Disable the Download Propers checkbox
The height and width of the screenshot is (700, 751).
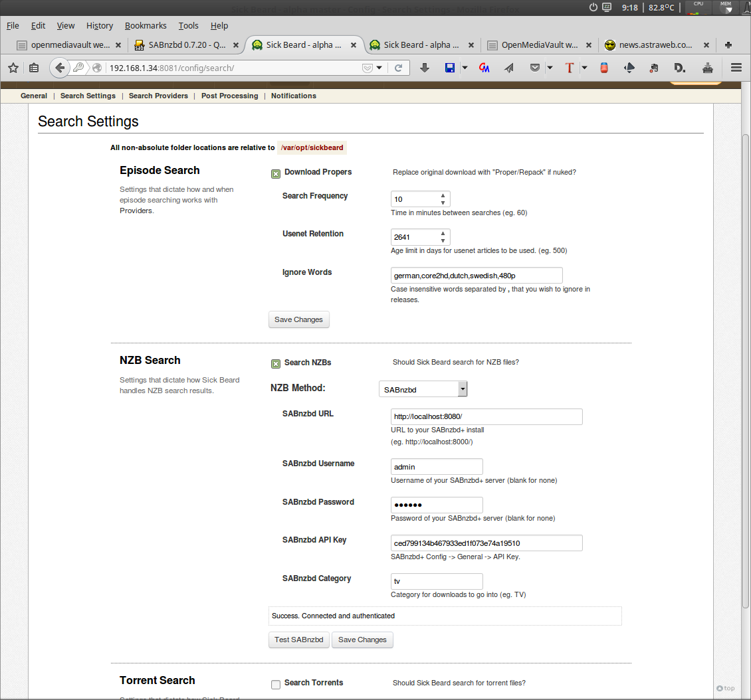tap(276, 173)
